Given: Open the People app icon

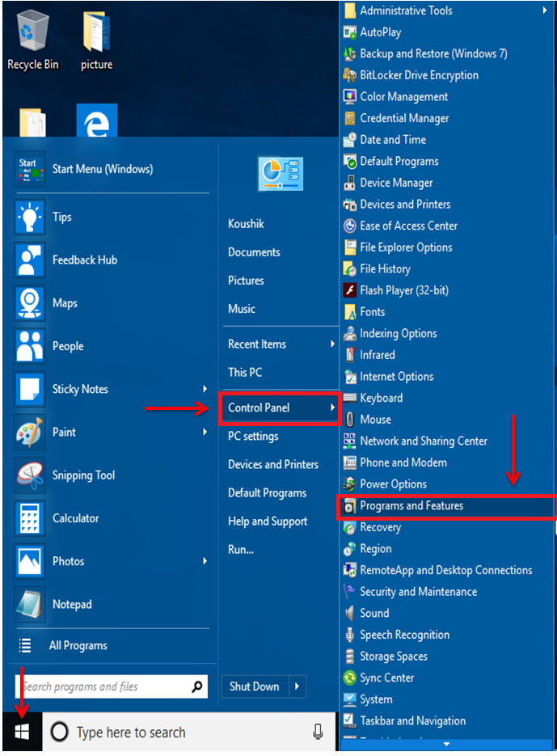Looking at the screenshot, I should click(30, 346).
